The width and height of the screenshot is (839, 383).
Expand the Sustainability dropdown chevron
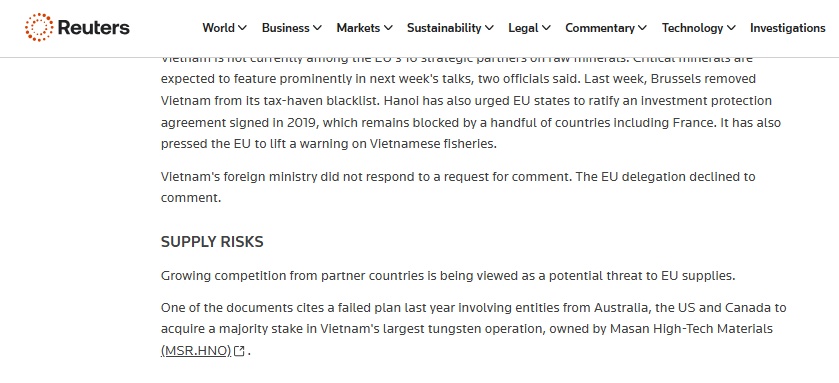pyautogui.click(x=489, y=28)
